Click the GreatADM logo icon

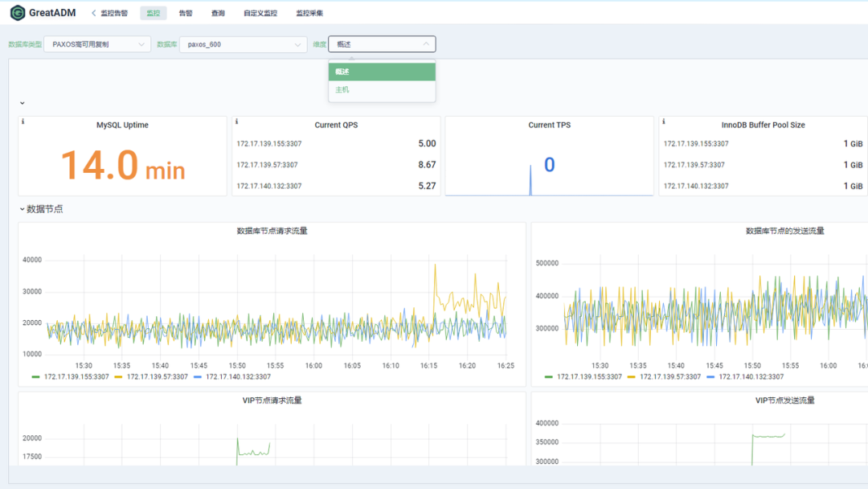coord(17,13)
